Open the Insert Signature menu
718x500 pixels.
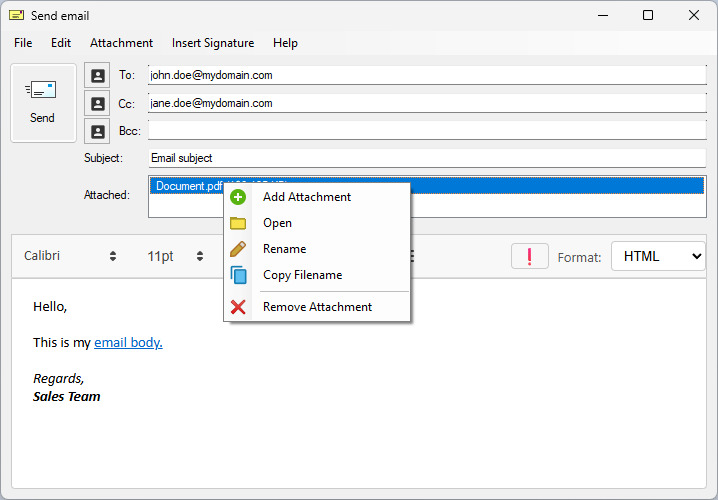coord(213,43)
